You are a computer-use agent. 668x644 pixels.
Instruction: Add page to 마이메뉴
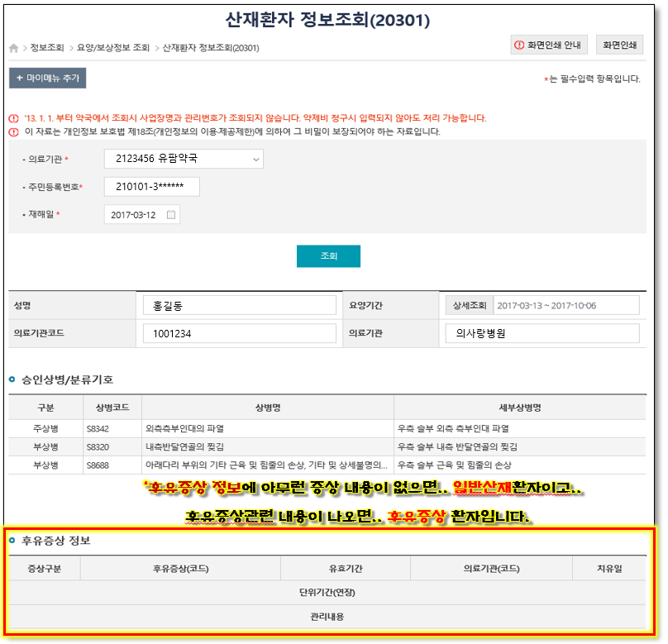tap(47, 78)
